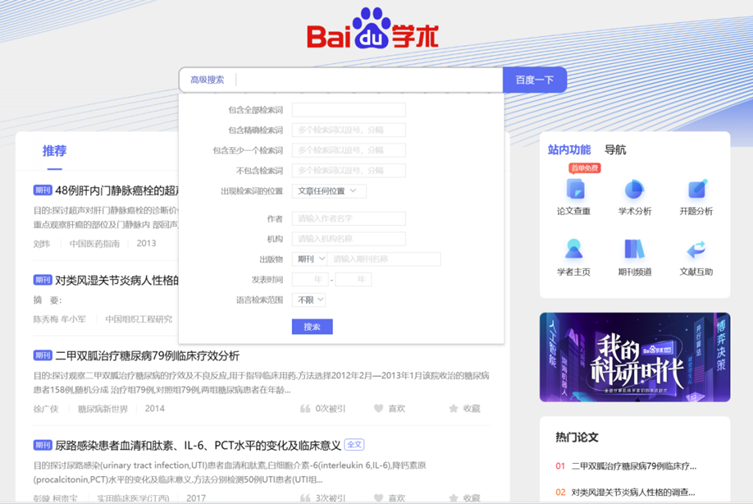Open hot paper 01 二甲双胍治疗糖尿病
Viewport: 753px width, 504px height.
pyautogui.click(x=634, y=466)
